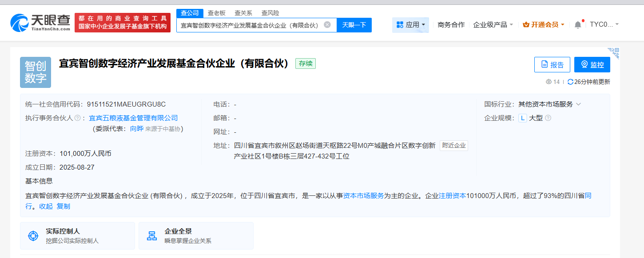Viewport: 644px width, 258px height.
Task: Click the QR code icon
Action: tap(614, 53)
